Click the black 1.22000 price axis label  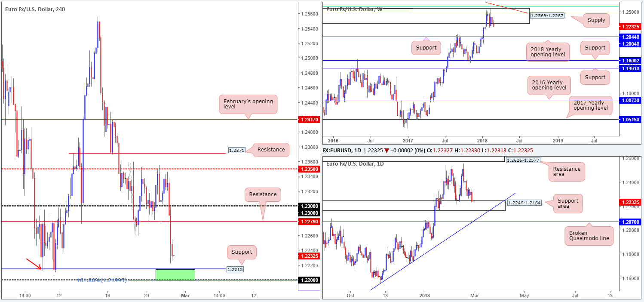click(308, 280)
